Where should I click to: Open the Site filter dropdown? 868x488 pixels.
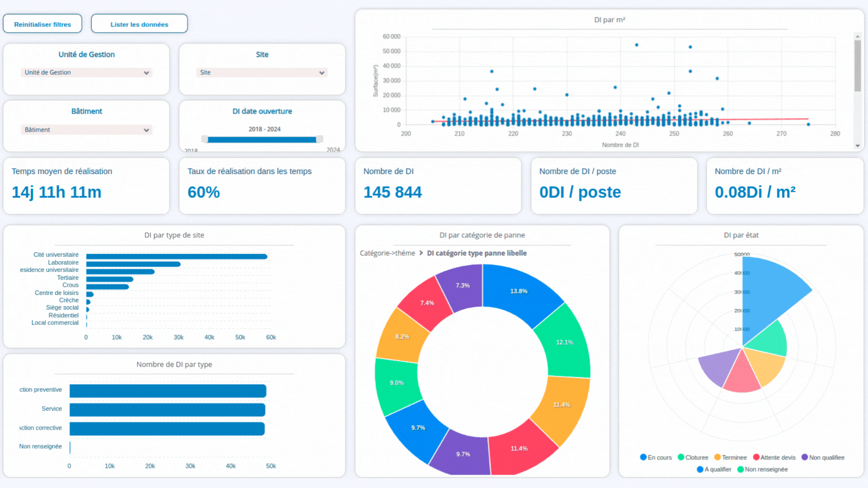click(262, 72)
